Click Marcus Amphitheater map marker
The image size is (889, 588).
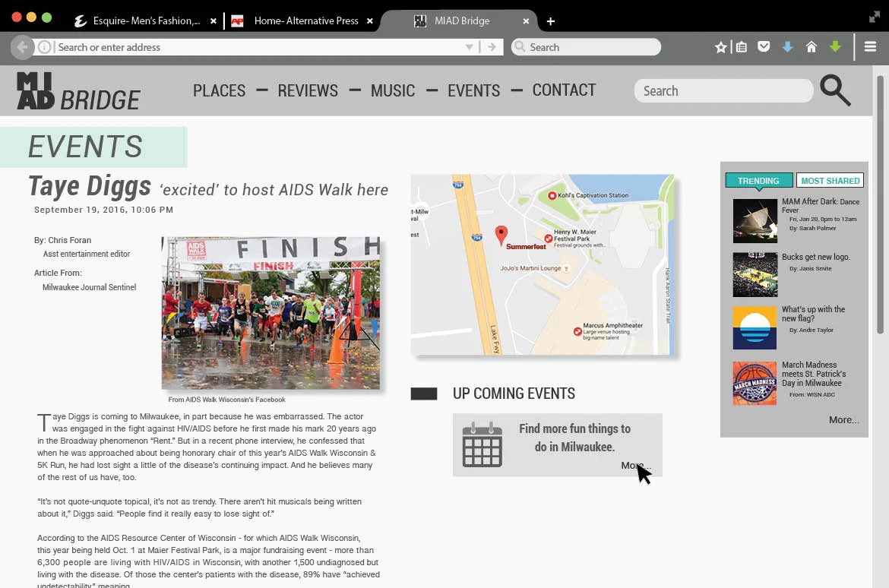tap(577, 331)
